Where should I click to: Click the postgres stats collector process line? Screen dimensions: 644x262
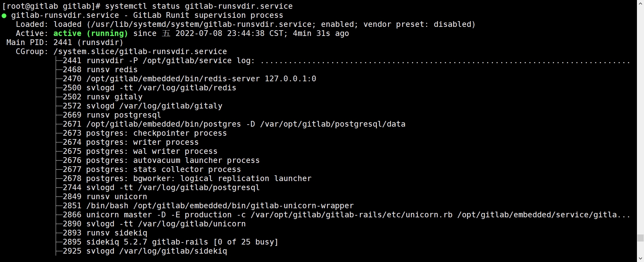152,170
